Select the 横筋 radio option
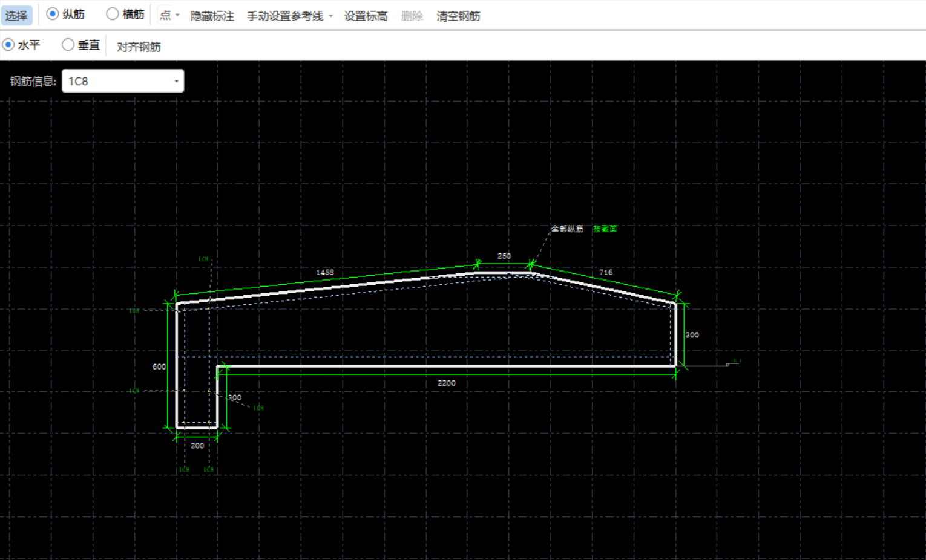The image size is (926, 560). (125, 15)
